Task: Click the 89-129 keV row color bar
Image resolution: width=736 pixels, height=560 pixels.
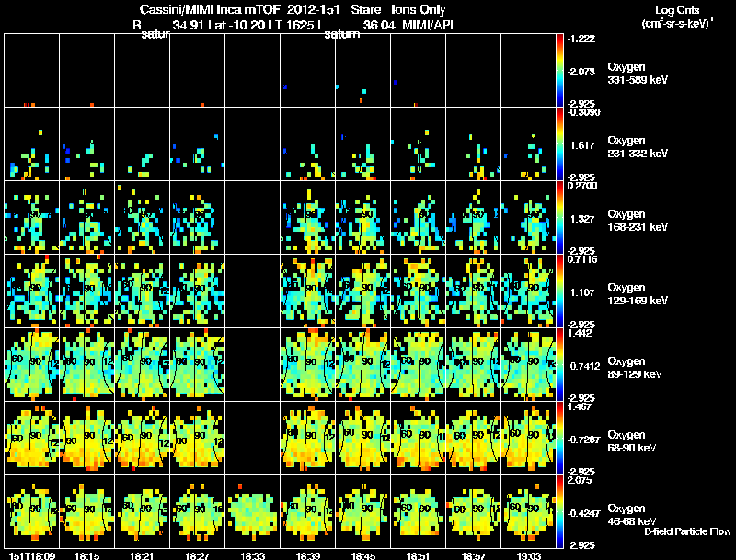Action: tap(559, 364)
